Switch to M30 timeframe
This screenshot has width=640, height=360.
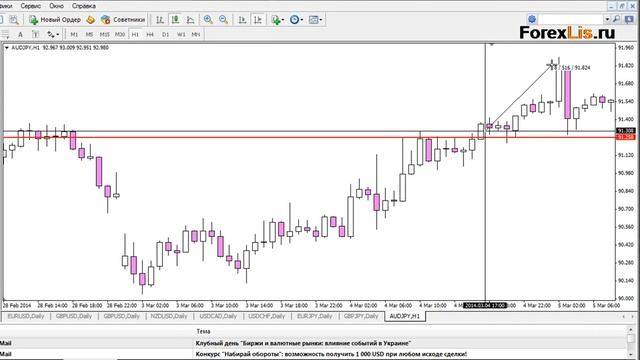(x=120, y=35)
